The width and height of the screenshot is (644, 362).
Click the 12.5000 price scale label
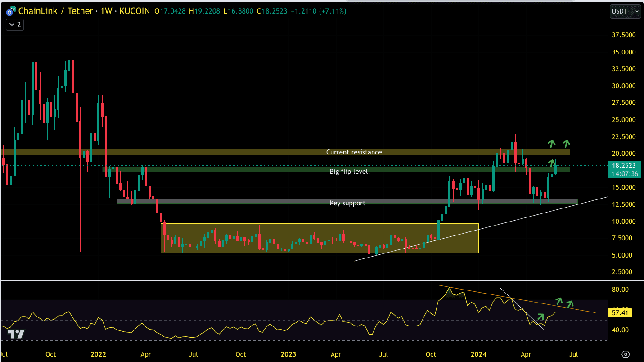click(623, 204)
